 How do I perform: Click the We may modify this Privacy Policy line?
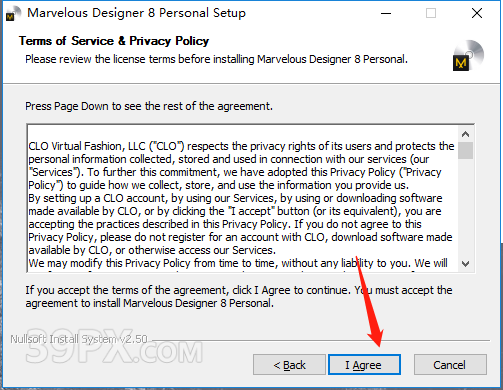point(238,263)
